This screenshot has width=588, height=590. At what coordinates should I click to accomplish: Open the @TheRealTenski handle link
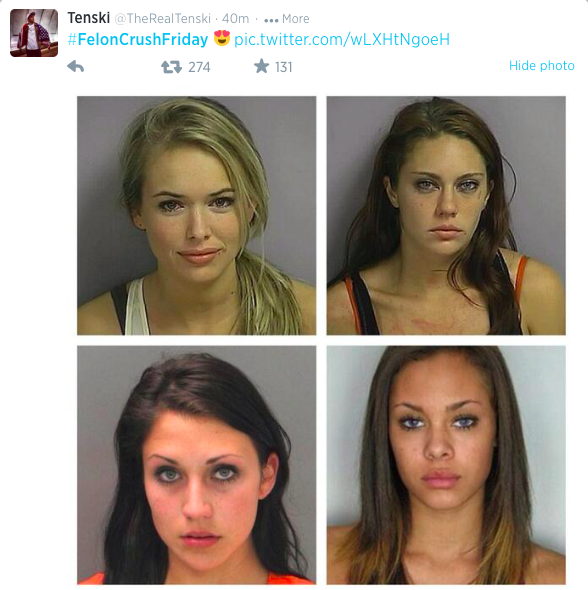click(x=162, y=18)
